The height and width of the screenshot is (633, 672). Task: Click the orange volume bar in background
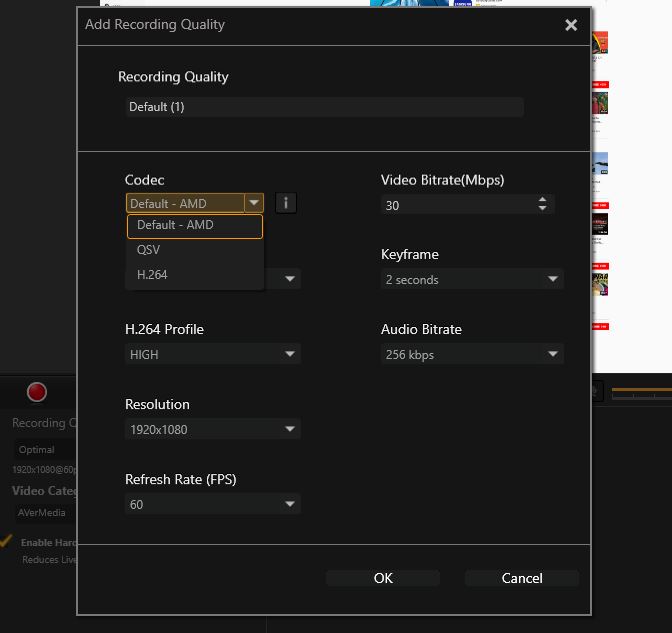coord(642,390)
